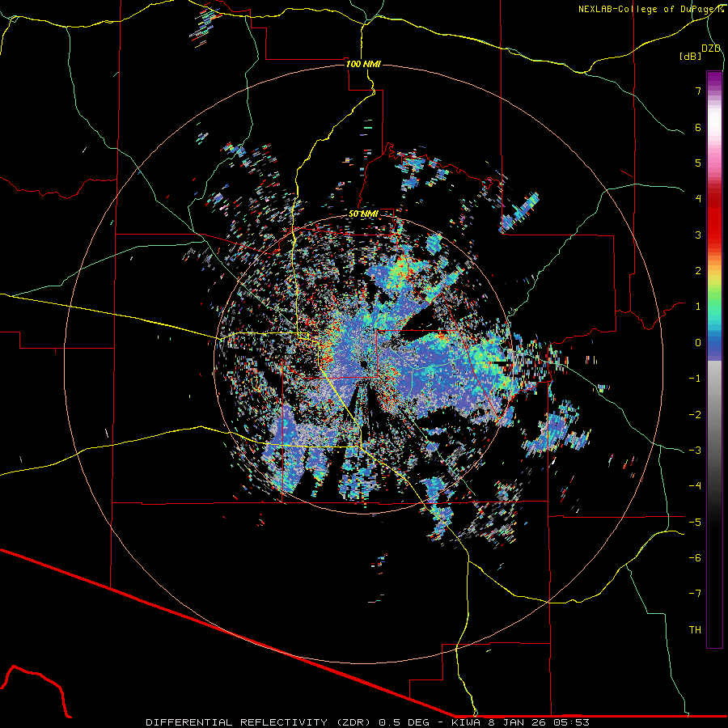
Task: Click the 0 dB value on color scale
Action: (x=698, y=343)
